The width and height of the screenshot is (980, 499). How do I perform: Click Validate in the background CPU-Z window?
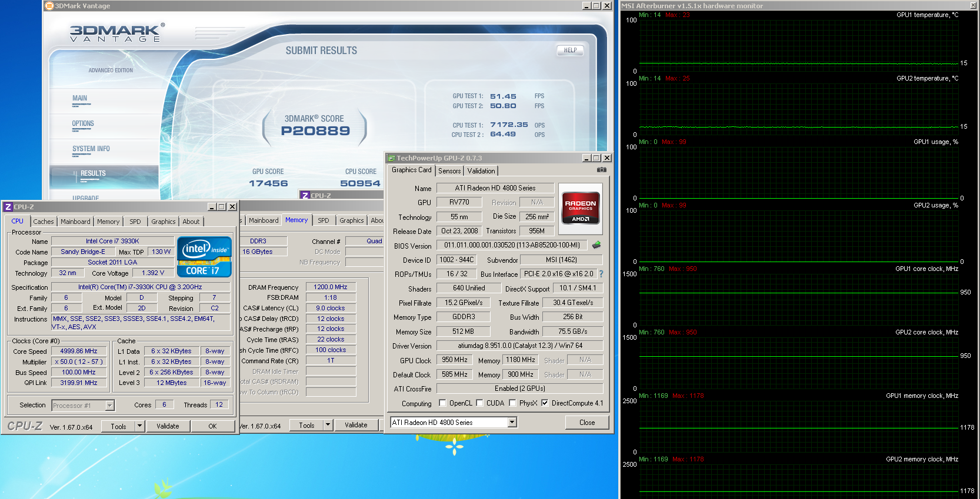coord(356,425)
